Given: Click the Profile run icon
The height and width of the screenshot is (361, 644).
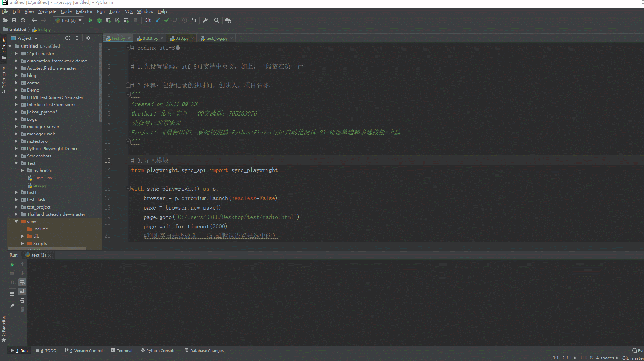Looking at the screenshot, I should click(118, 20).
